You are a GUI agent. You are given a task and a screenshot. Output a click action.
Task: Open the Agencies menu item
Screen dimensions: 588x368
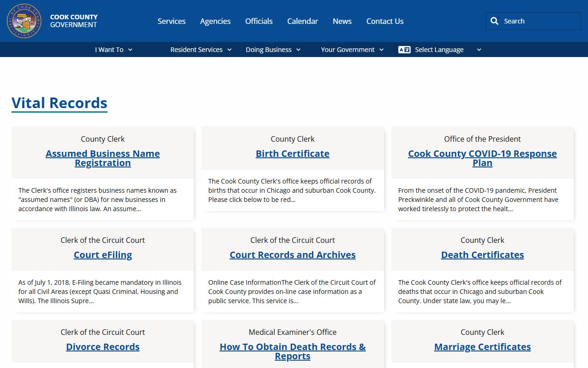click(215, 21)
